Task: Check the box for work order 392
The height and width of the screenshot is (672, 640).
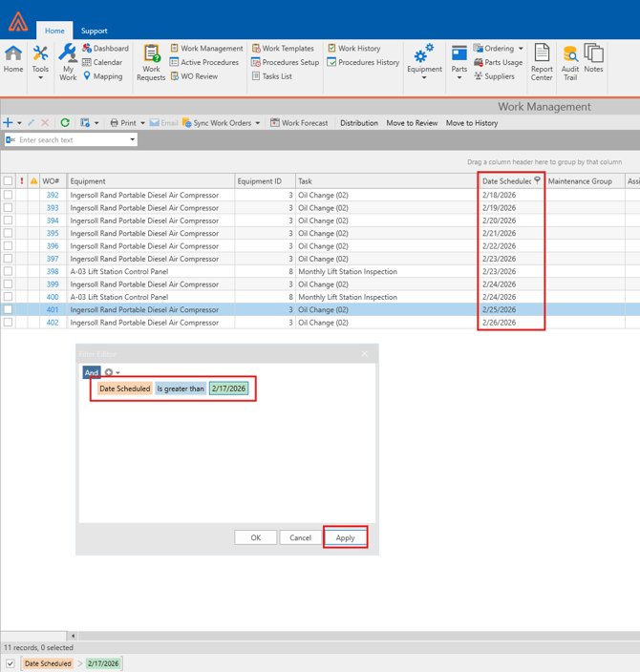Action: click(8, 195)
